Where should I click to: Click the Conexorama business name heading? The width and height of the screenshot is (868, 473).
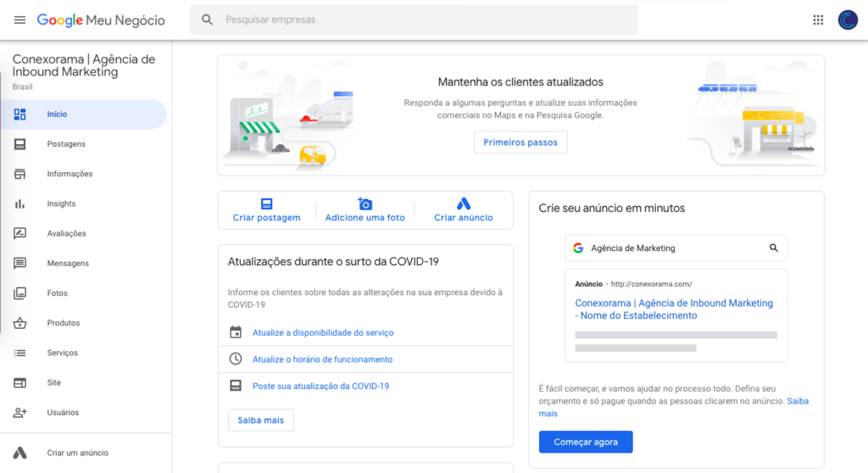point(84,65)
